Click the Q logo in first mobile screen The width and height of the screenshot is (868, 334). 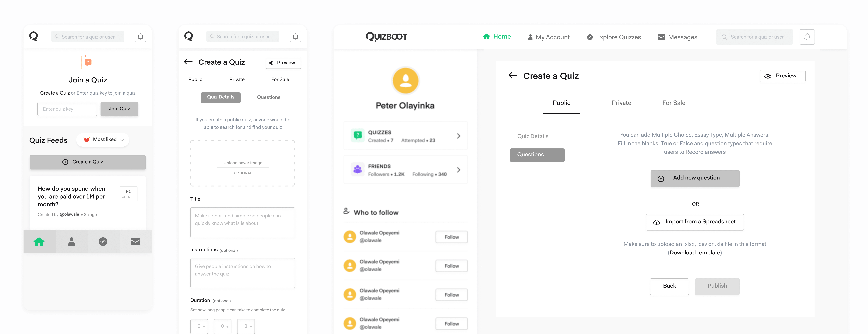tap(33, 36)
